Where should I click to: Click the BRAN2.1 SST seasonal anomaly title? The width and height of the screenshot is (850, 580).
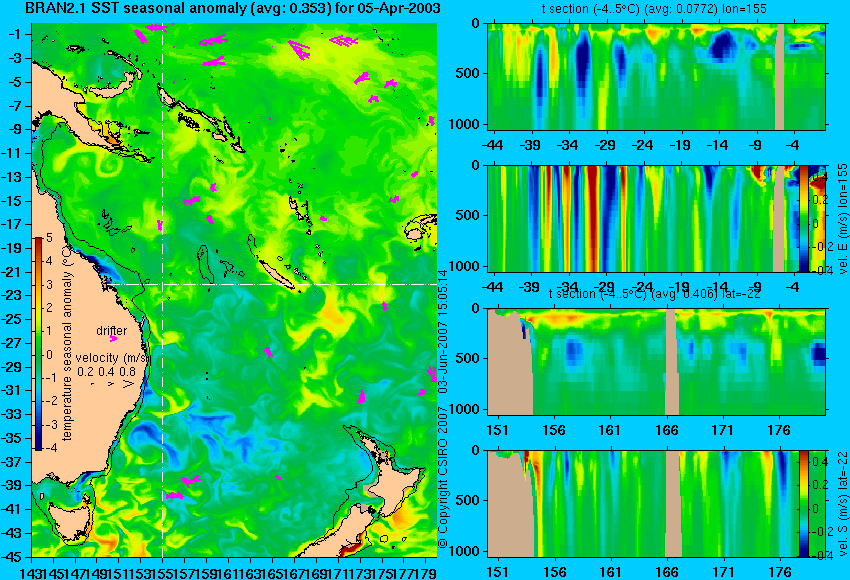coord(233,9)
